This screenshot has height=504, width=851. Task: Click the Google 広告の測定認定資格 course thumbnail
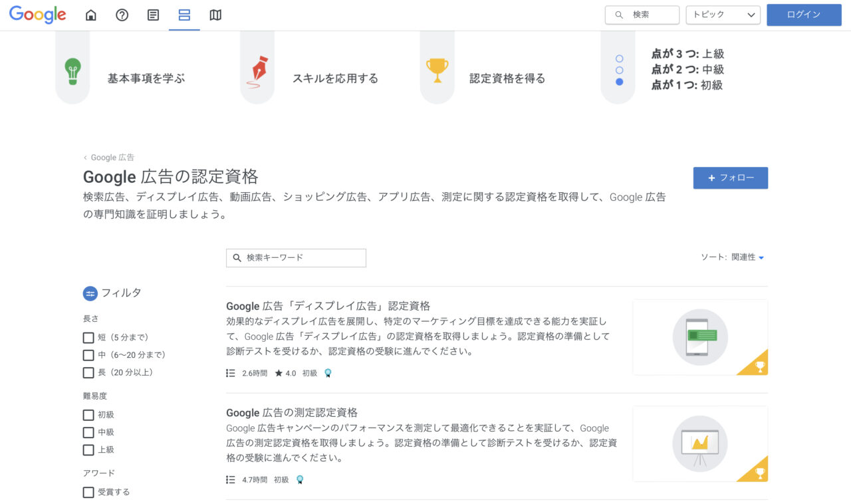tap(699, 443)
